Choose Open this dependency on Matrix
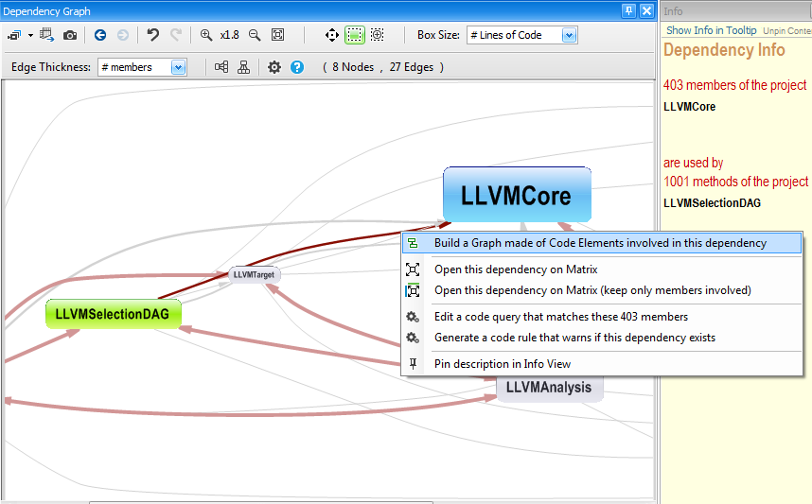This screenshot has height=504, width=812. click(x=602, y=269)
